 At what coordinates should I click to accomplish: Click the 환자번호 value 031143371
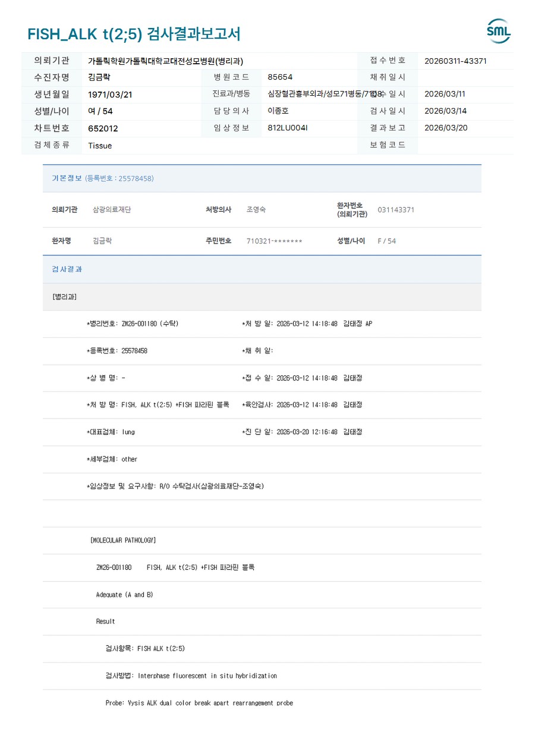(396, 209)
